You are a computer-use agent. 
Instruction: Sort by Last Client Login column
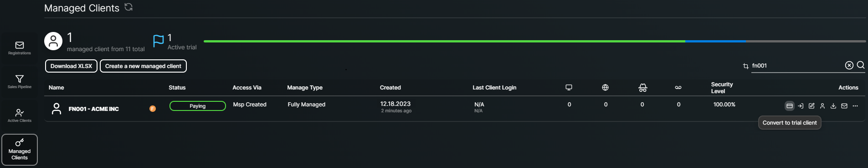[x=494, y=88]
